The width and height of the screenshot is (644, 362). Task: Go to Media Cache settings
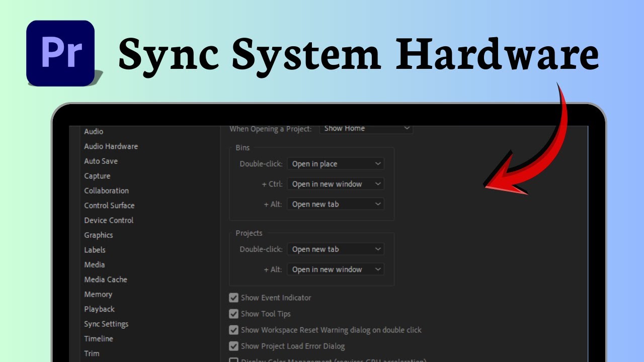point(106,280)
